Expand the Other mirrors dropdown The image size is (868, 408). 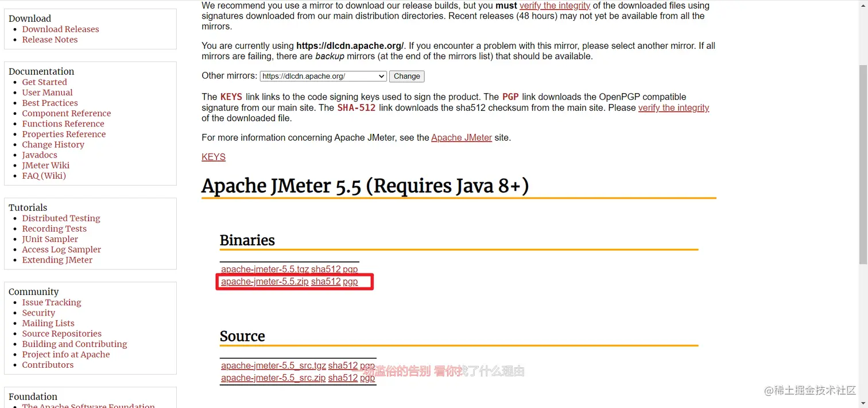[323, 76]
